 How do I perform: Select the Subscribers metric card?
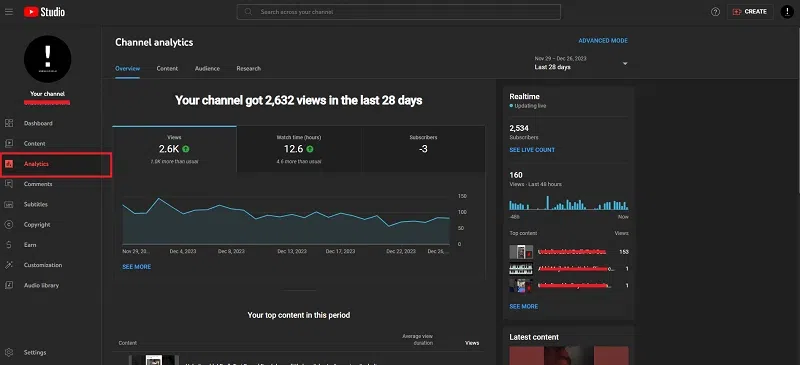click(423, 149)
